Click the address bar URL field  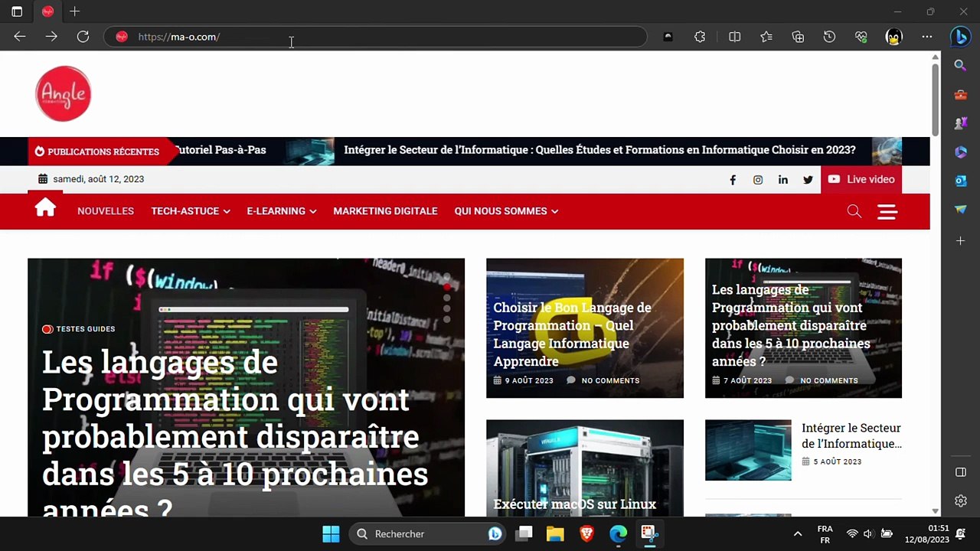click(375, 37)
